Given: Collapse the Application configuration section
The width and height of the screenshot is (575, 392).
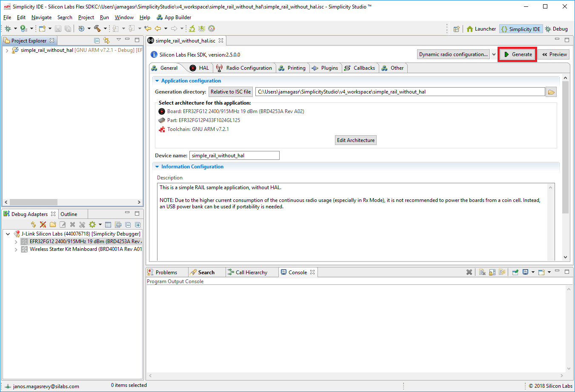Looking at the screenshot, I should tap(157, 81).
